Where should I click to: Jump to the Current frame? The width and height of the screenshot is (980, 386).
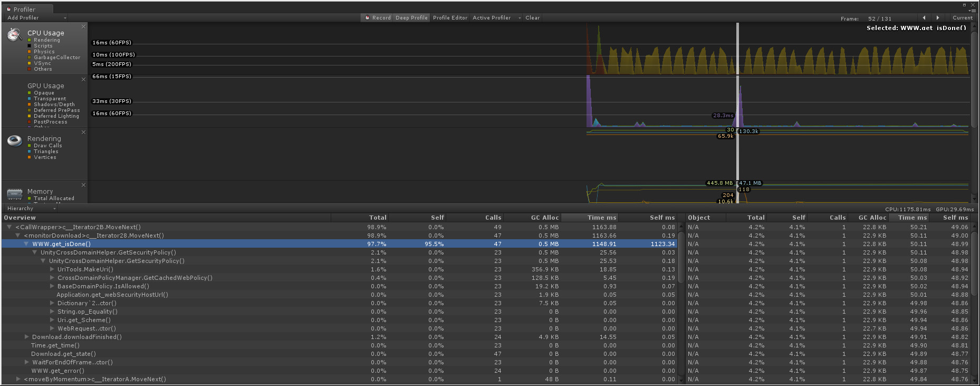coord(962,18)
